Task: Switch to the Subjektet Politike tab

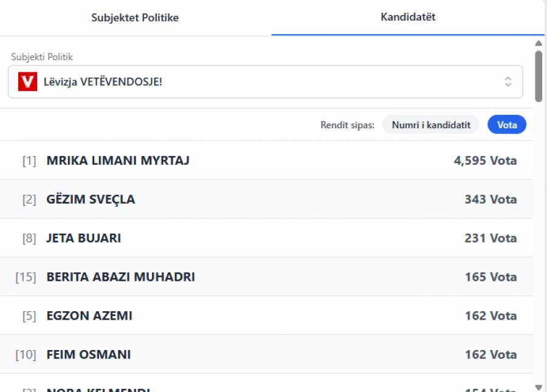Action: (x=135, y=18)
